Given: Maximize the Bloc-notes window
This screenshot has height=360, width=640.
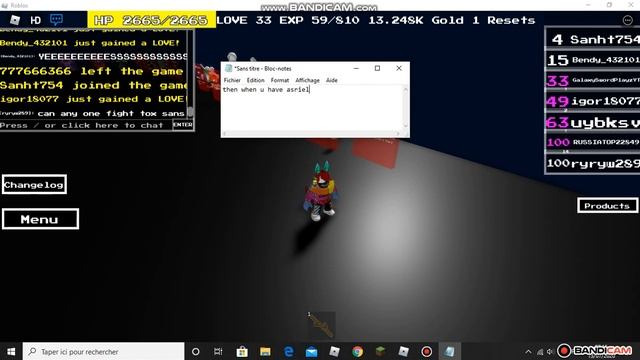Looking at the screenshot, I should (378, 69).
